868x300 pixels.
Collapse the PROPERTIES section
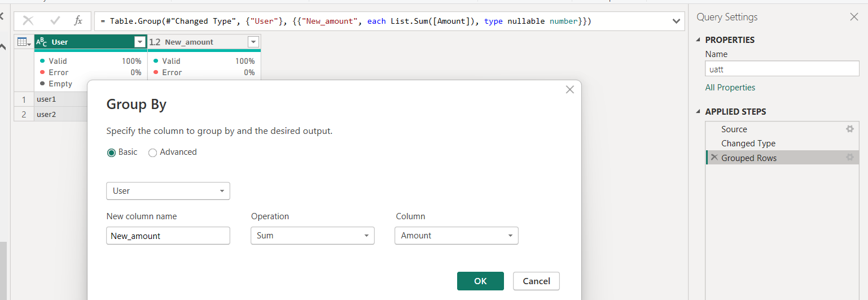tap(699, 40)
